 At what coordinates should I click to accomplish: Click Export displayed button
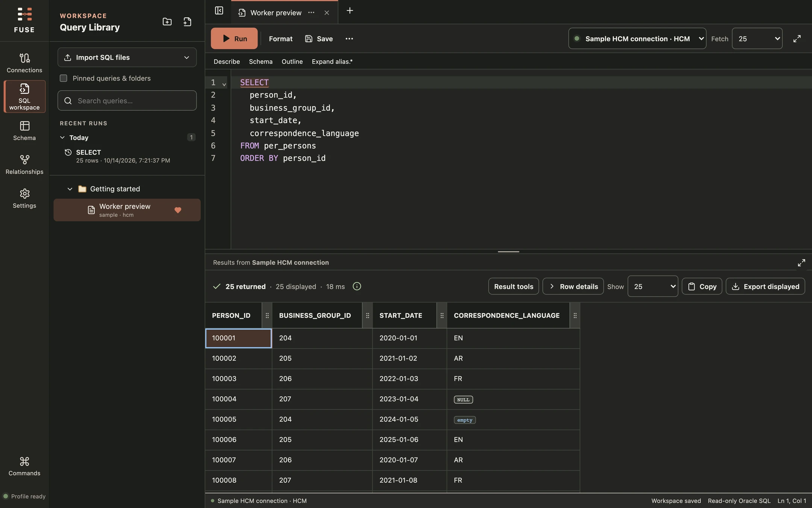point(765,286)
